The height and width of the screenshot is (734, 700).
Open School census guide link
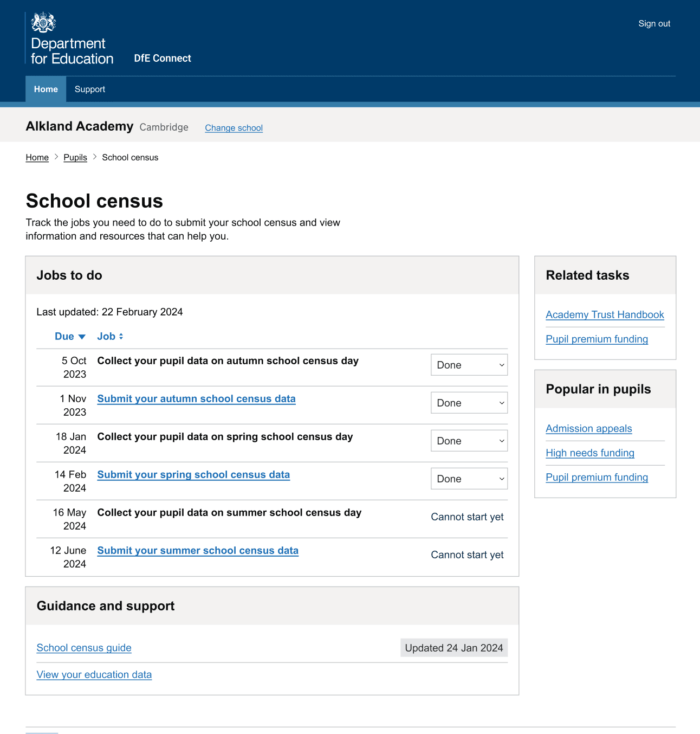84,648
